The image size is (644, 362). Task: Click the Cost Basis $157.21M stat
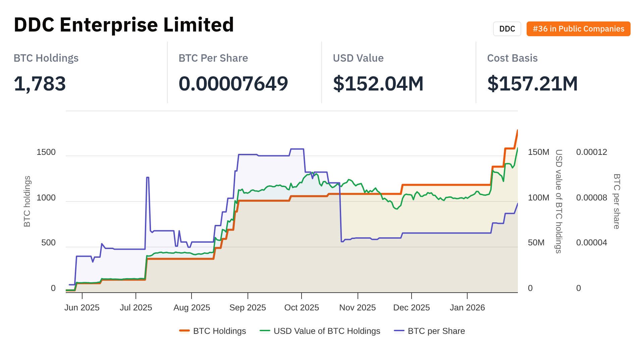click(x=532, y=83)
